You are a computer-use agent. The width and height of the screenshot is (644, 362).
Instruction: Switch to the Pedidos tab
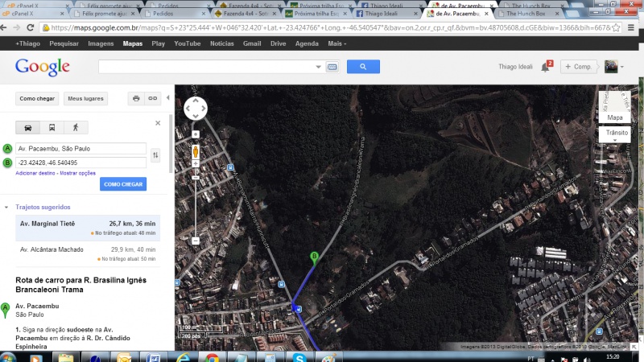175,14
